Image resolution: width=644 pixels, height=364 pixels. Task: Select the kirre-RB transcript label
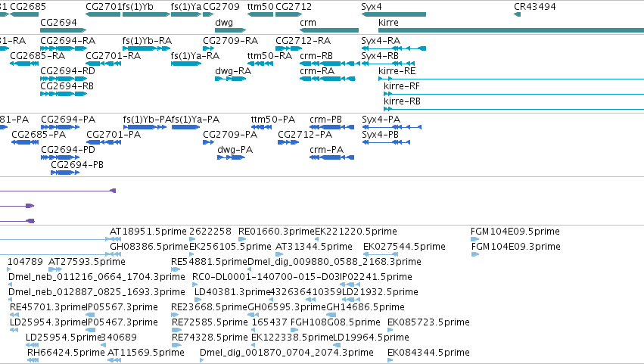402,101
